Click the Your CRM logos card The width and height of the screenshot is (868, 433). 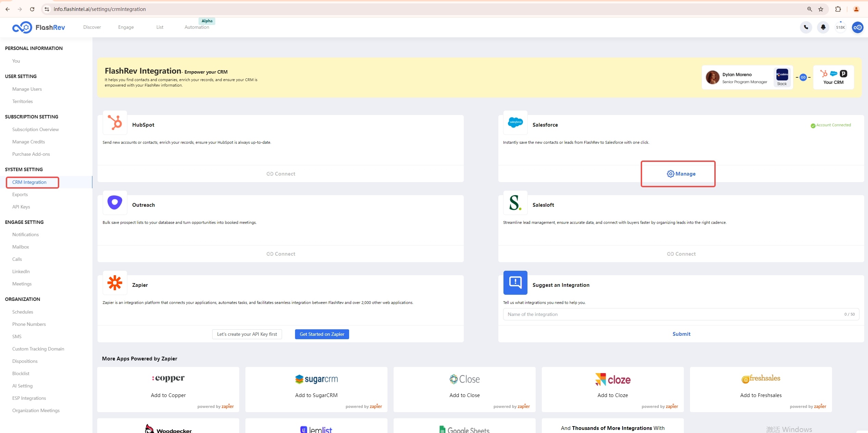pos(833,77)
